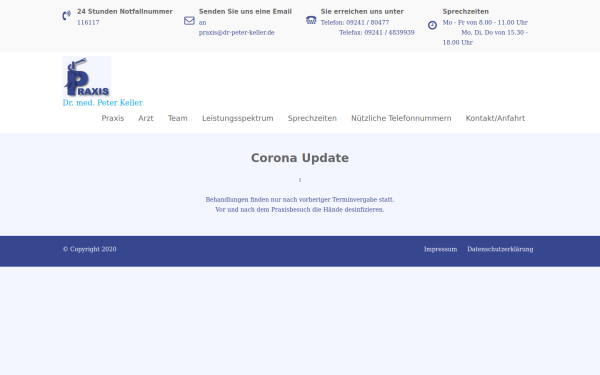
Task: Click the Sie erreichen uns unter heading
Action: (362, 11)
